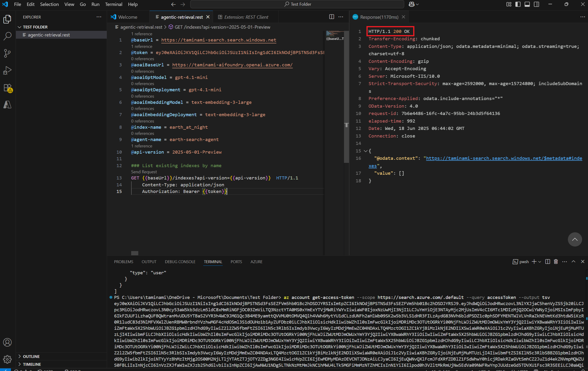Fold the JSON body at response line 15
This screenshot has height=371, width=588.
(x=366, y=151)
